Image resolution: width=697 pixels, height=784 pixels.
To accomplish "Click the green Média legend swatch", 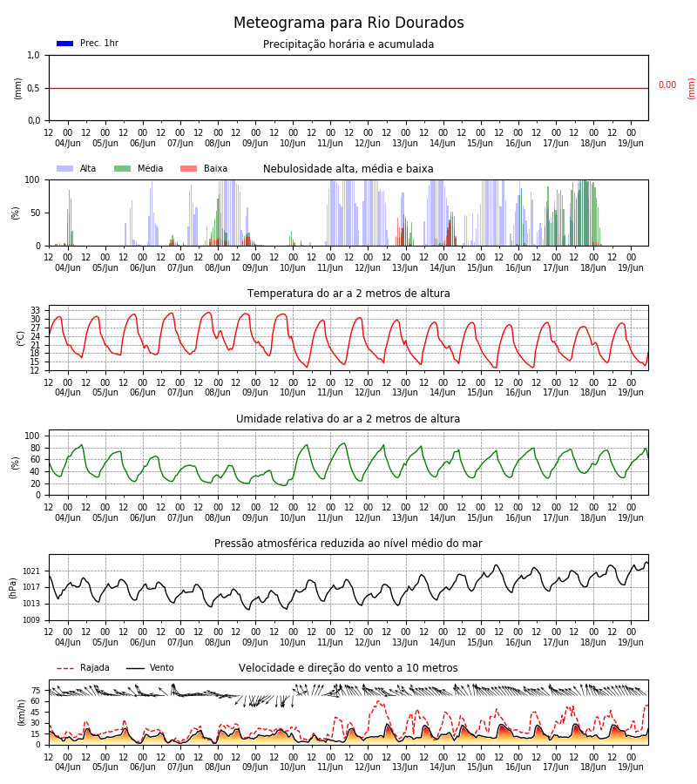I will click(x=123, y=168).
